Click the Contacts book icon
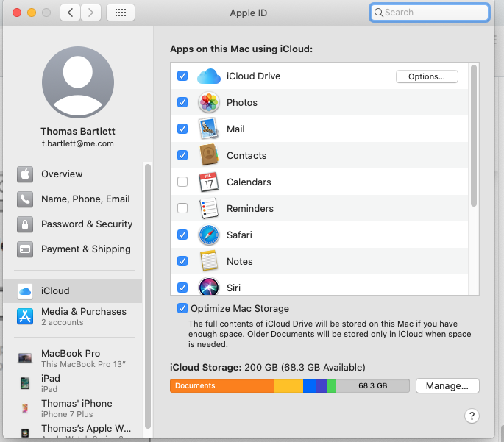Viewport: 504px width, 442px height. tap(209, 155)
